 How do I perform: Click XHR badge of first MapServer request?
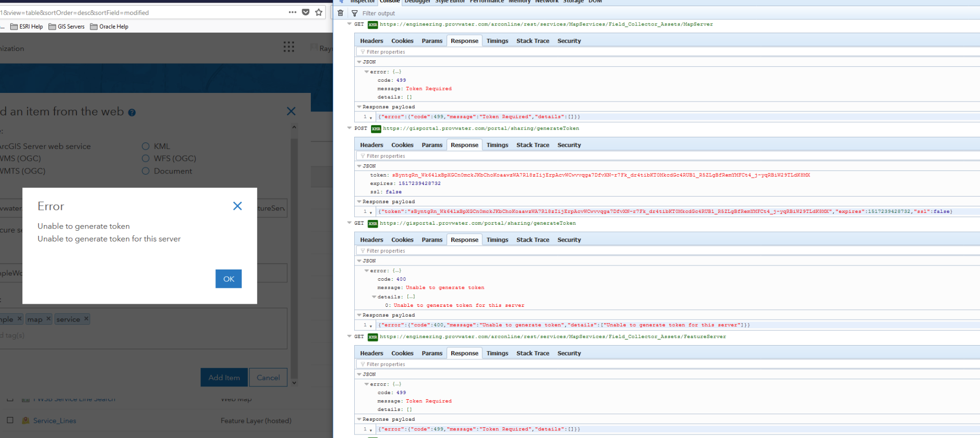point(373,25)
